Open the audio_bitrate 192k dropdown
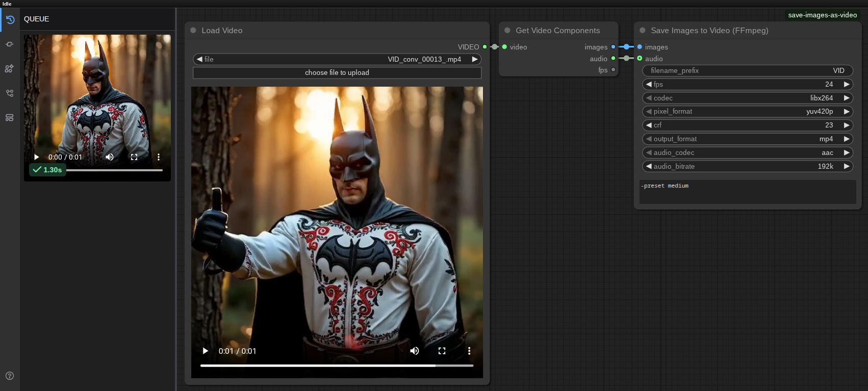Screen dimensions: 868x391 point(748,166)
